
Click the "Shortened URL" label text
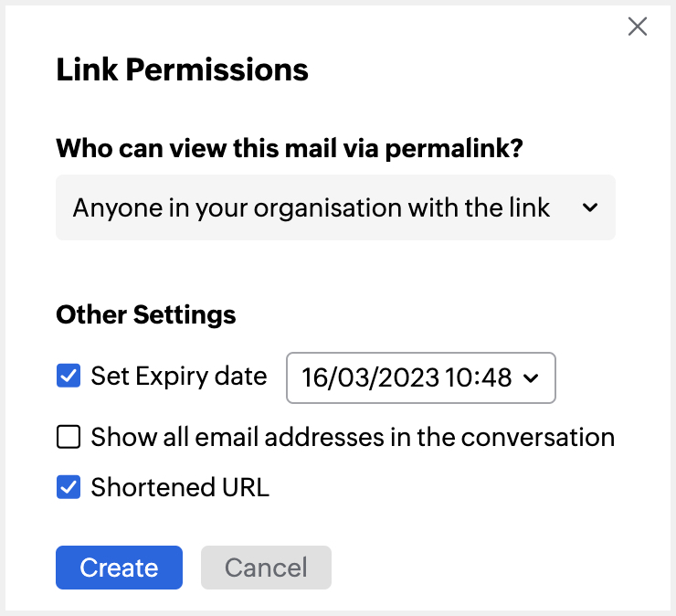click(180, 487)
